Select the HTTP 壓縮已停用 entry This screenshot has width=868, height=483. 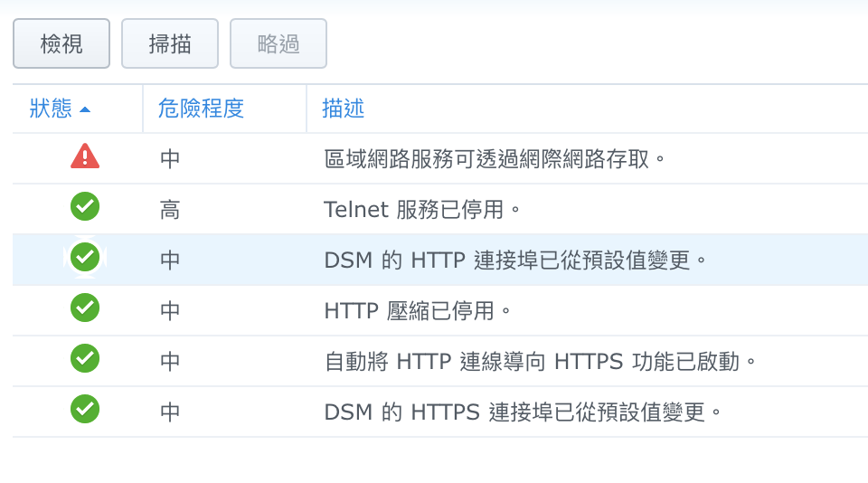pyautogui.click(x=418, y=311)
